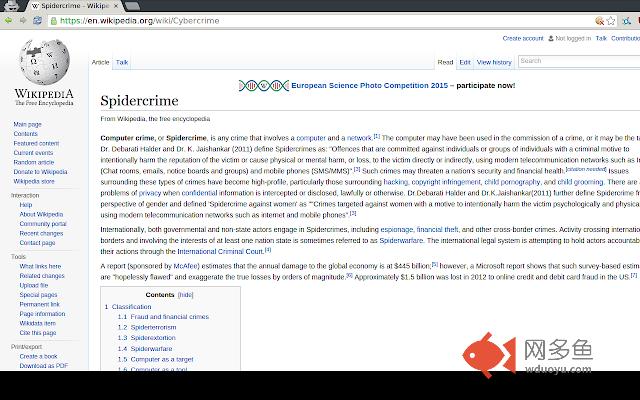Switch to the Article tab
This screenshot has width=640, height=400.
(100, 62)
